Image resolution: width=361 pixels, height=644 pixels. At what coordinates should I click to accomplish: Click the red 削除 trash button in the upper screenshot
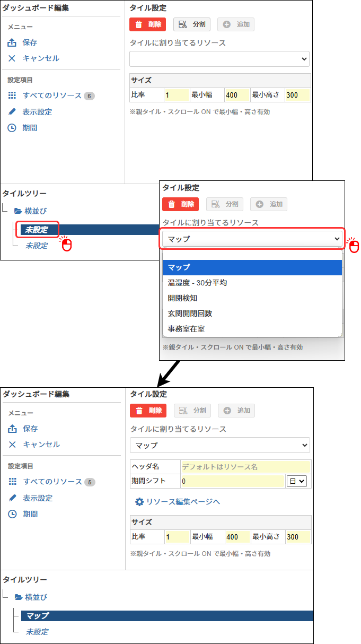[147, 24]
